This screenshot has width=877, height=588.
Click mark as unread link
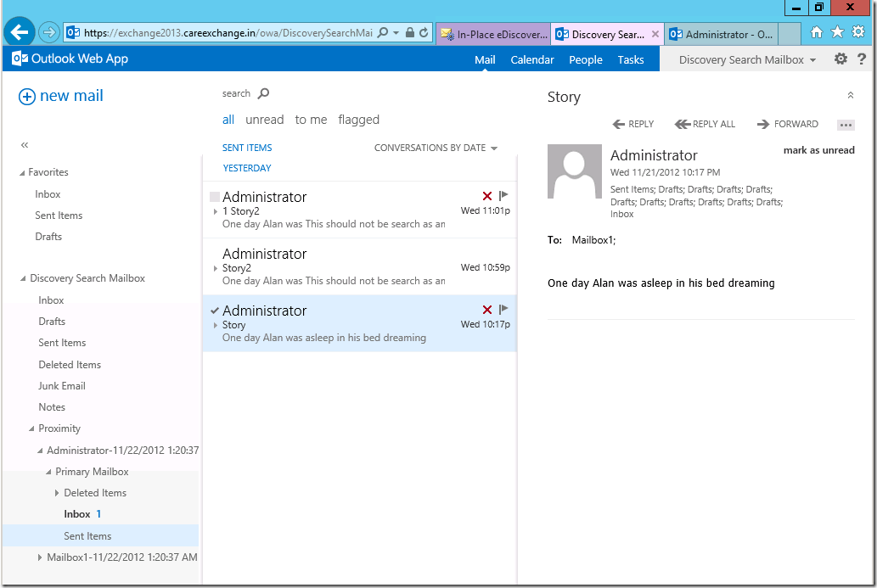click(818, 150)
